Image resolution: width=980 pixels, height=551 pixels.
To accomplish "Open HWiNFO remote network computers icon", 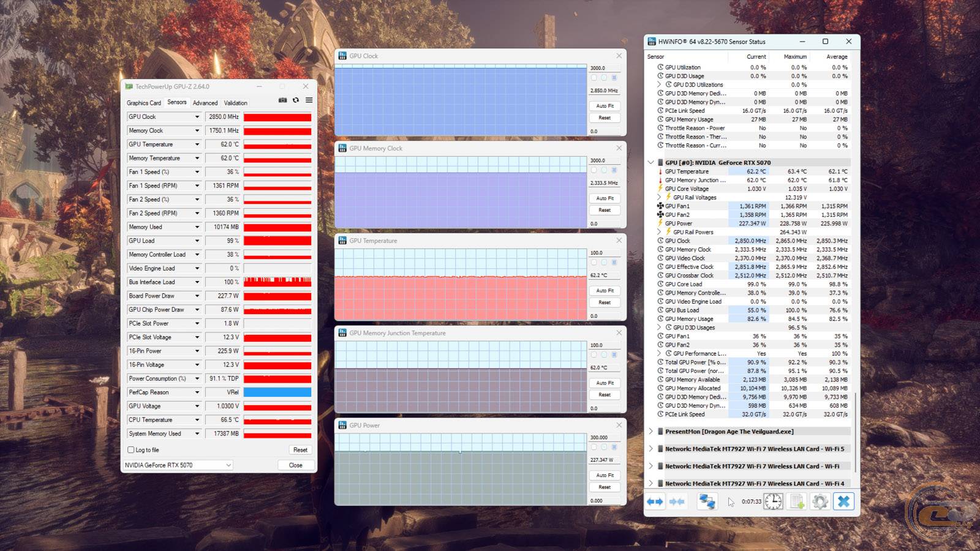I will pyautogui.click(x=707, y=501).
